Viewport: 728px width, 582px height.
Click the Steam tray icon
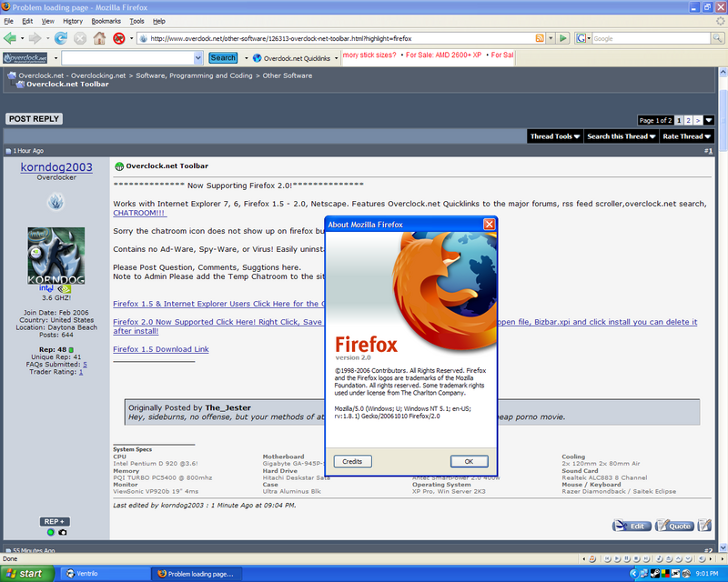(x=655, y=574)
